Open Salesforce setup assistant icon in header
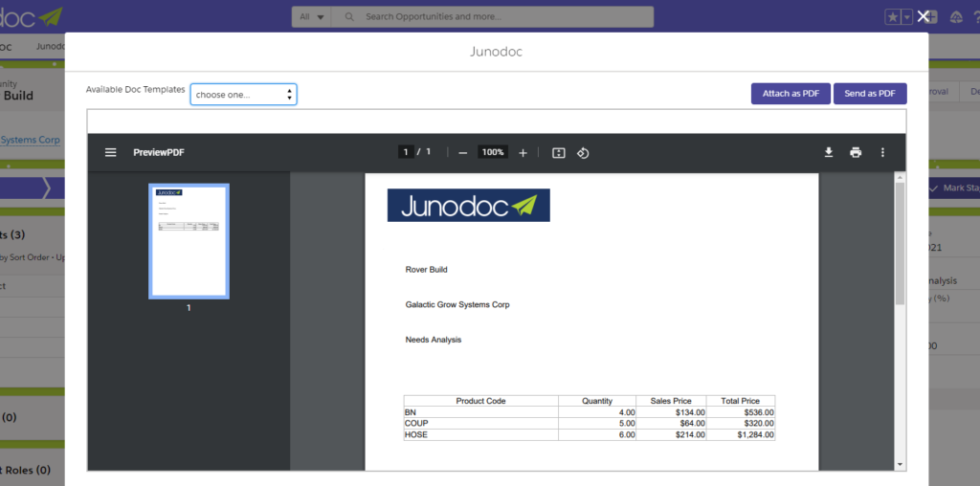The width and height of the screenshot is (980, 486). (x=956, y=17)
